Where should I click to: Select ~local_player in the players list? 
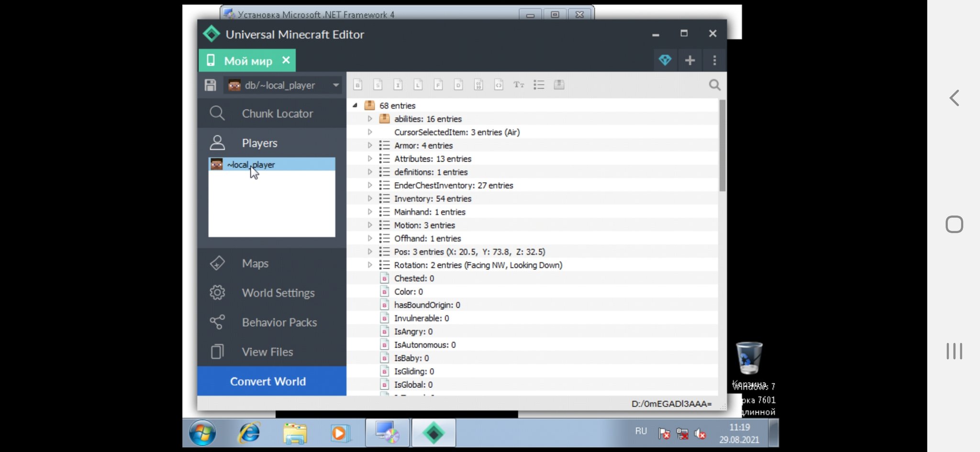[272, 165]
